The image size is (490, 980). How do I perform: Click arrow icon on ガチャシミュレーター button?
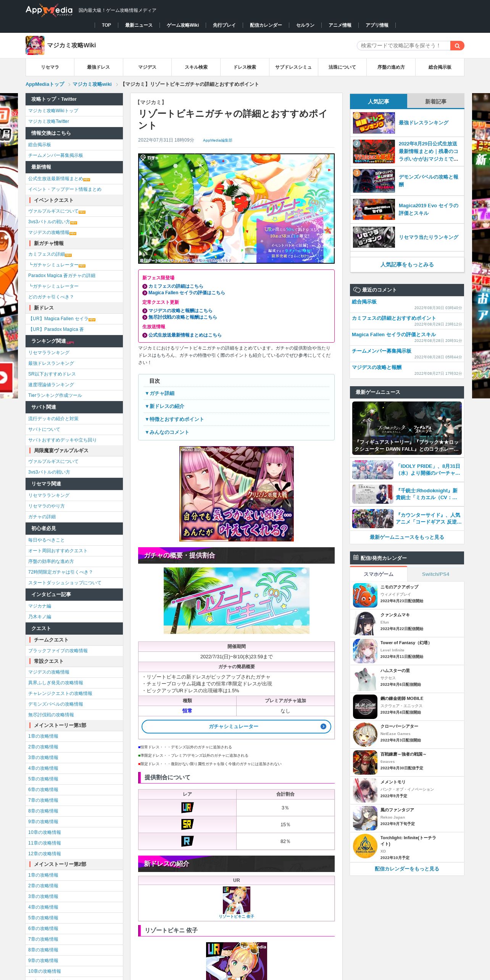point(323,727)
